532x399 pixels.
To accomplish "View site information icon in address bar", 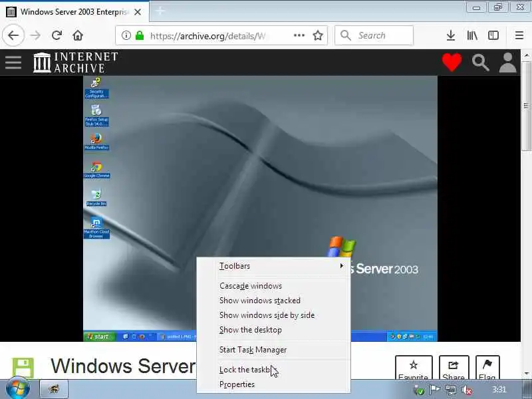I will pos(126,35).
